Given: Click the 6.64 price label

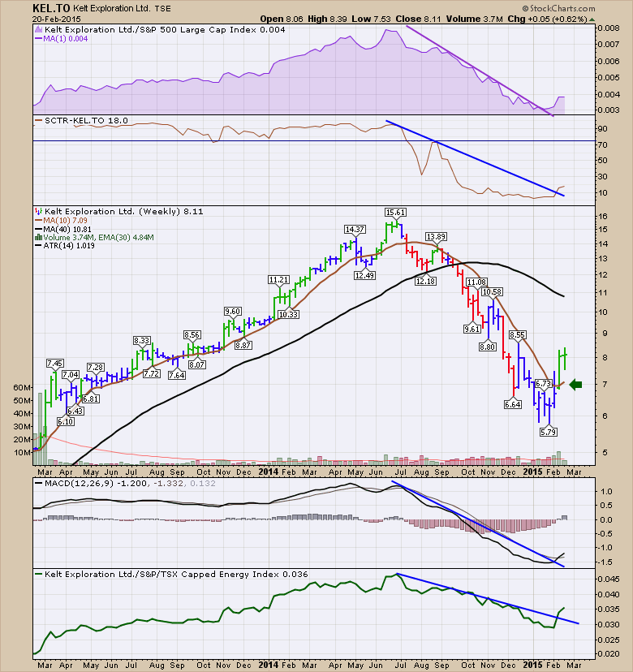Looking at the screenshot, I should click(x=513, y=404).
